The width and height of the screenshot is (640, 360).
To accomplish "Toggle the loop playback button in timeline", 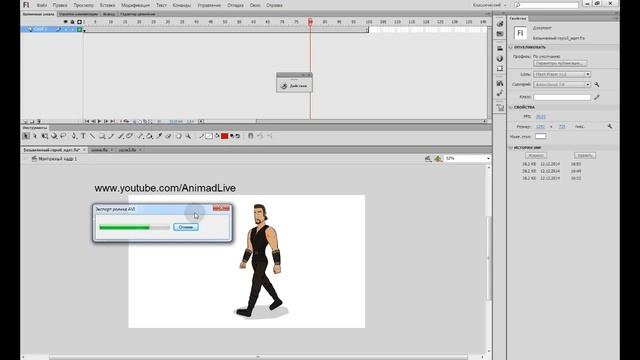I will pyautogui.click(x=126, y=121).
